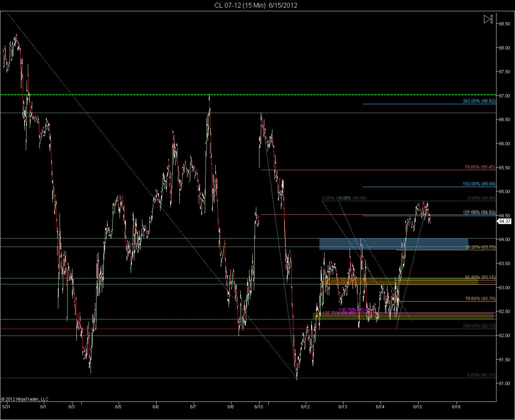515x420 pixels.
Task: Click the 84.00 price axis label
Action: click(505, 239)
